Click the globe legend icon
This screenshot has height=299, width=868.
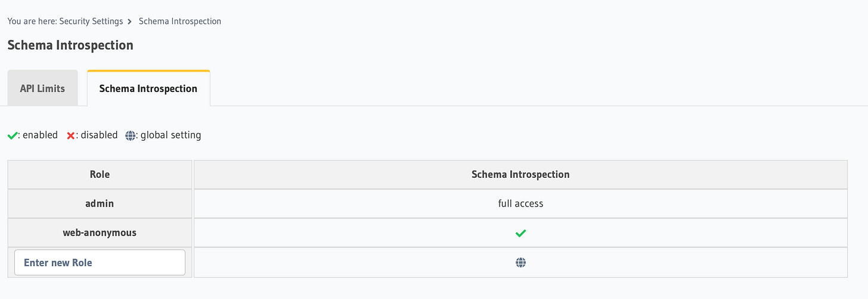[130, 135]
